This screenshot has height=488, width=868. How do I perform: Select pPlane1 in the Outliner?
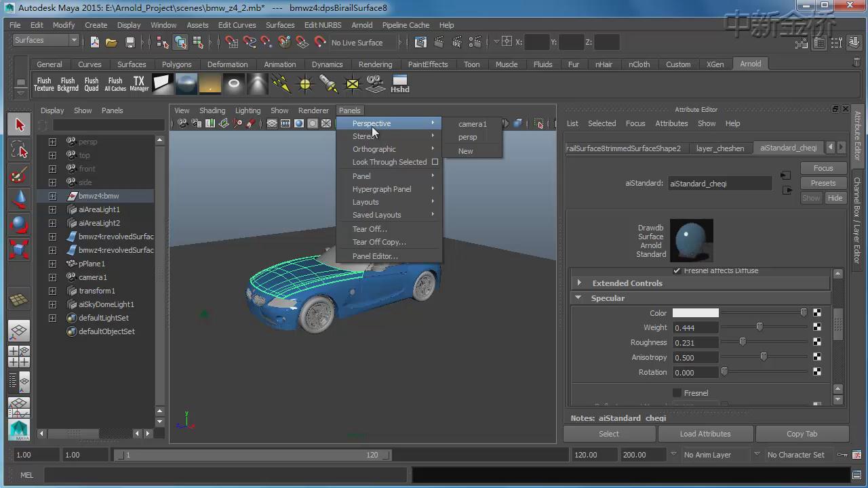[92, 264]
